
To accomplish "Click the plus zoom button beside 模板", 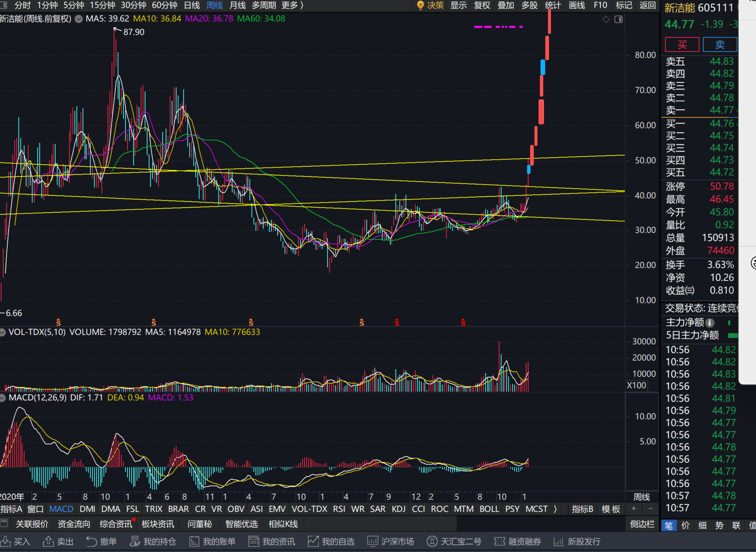I will 634,509.
